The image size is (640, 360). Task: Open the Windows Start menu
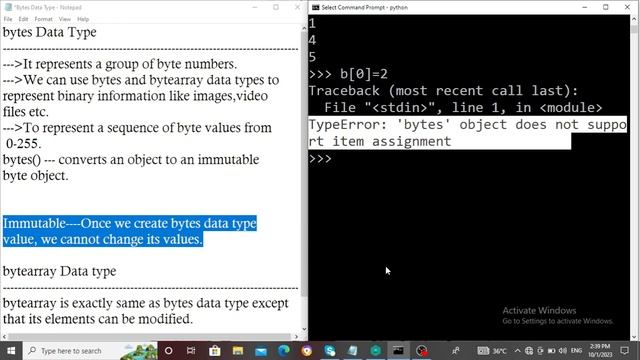11,351
